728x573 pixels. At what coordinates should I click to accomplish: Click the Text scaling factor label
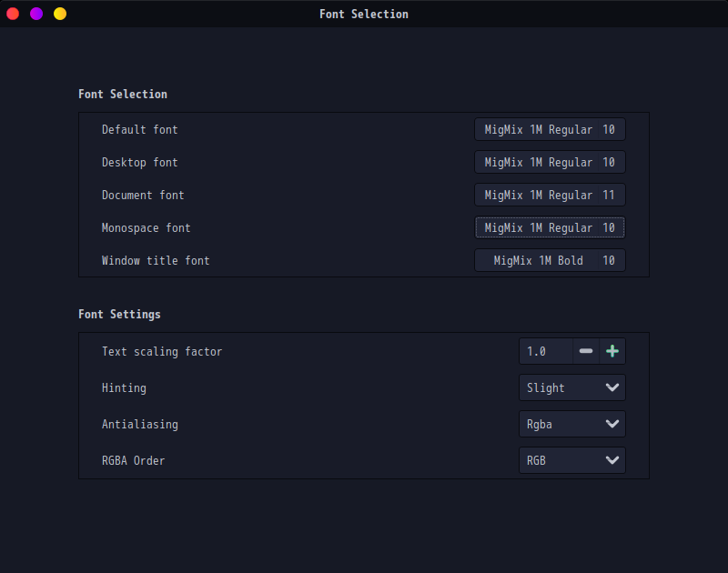pyautogui.click(x=162, y=351)
